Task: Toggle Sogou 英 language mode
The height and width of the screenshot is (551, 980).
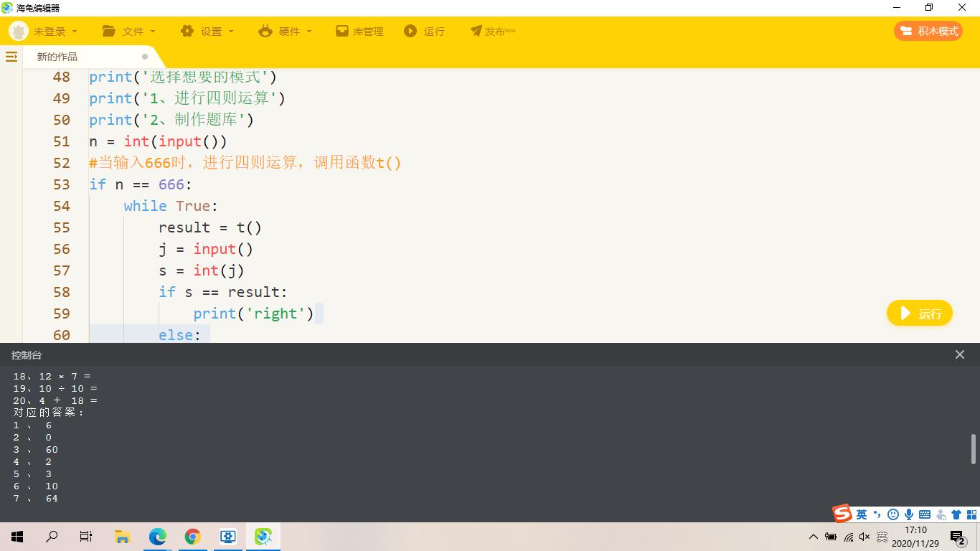Action: point(862,514)
